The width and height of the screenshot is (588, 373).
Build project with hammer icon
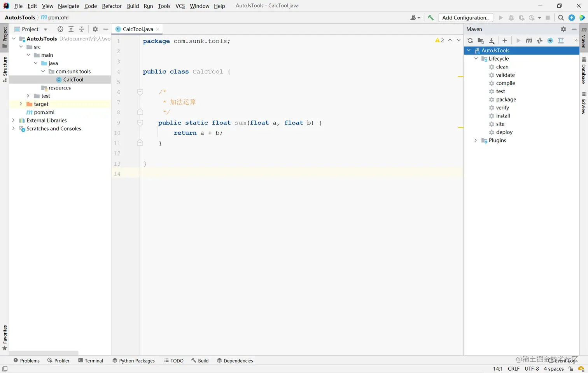click(430, 18)
